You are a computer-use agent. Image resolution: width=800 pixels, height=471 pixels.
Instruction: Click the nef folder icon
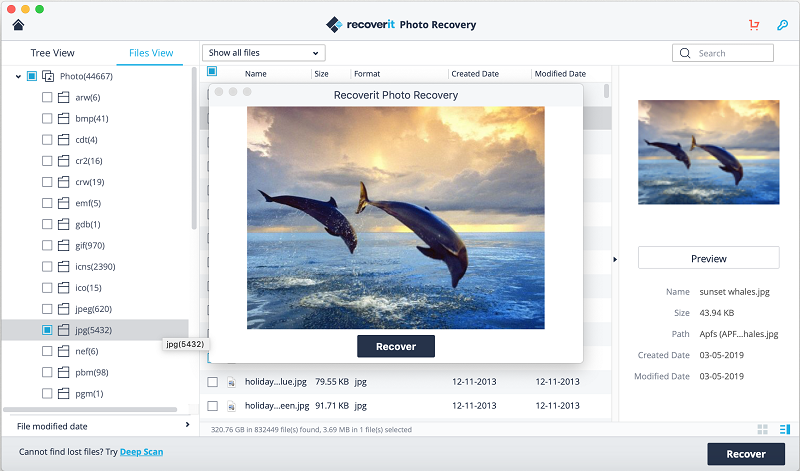pos(63,352)
